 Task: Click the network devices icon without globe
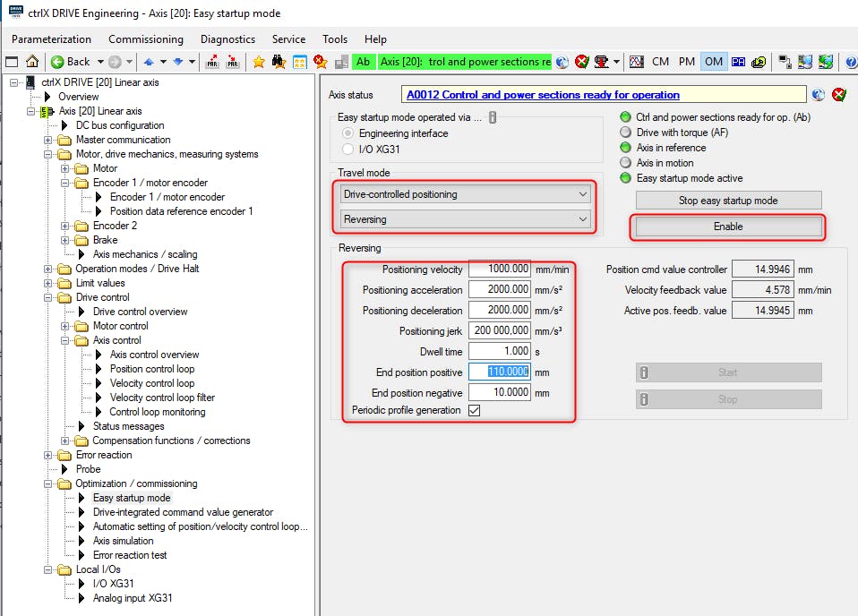805,62
